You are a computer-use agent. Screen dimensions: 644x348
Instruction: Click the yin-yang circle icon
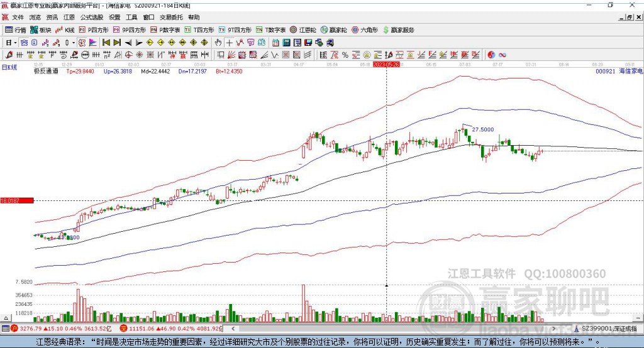[x=491, y=55]
